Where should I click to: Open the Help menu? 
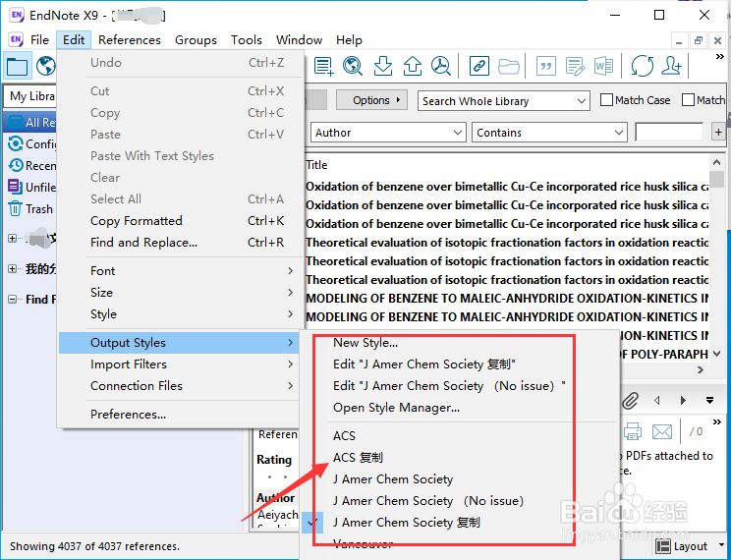(349, 40)
